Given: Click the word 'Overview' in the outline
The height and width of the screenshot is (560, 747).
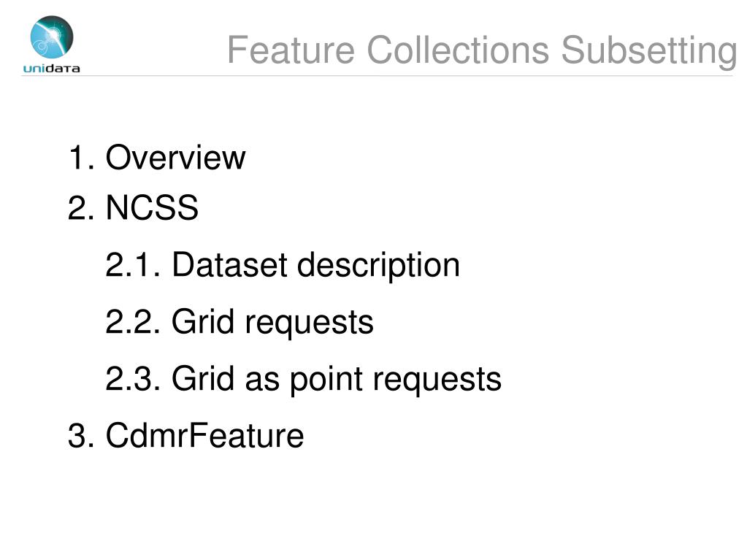Looking at the screenshot, I should tap(175, 158).
